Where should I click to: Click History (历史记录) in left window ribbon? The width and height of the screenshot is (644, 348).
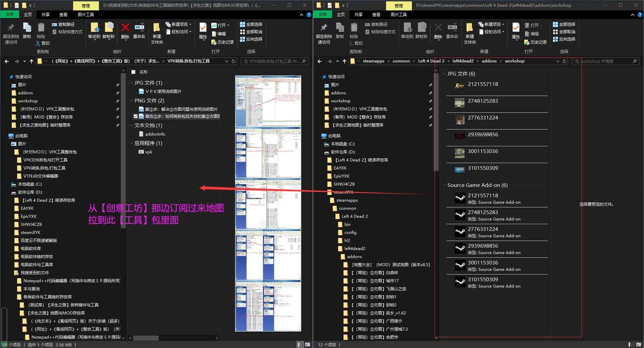pos(223,42)
